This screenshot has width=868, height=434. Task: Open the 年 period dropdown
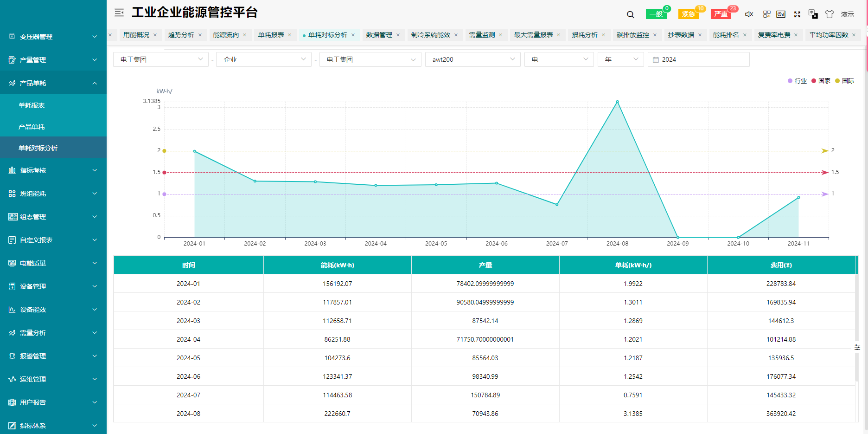tap(621, 59)
